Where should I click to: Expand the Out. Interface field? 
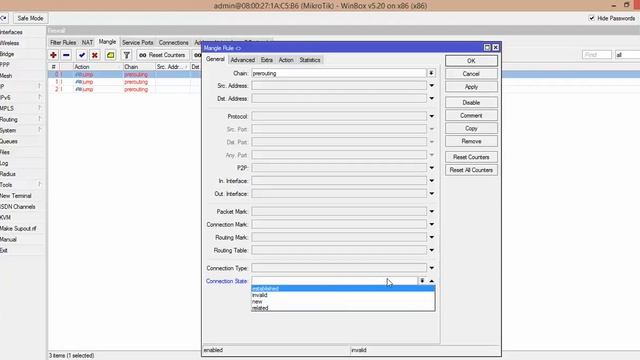tap(431, 193)
